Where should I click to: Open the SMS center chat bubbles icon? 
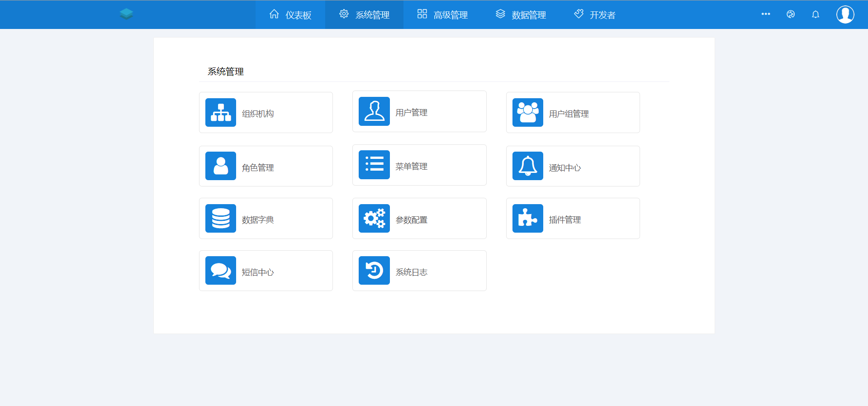click(220, 271)
